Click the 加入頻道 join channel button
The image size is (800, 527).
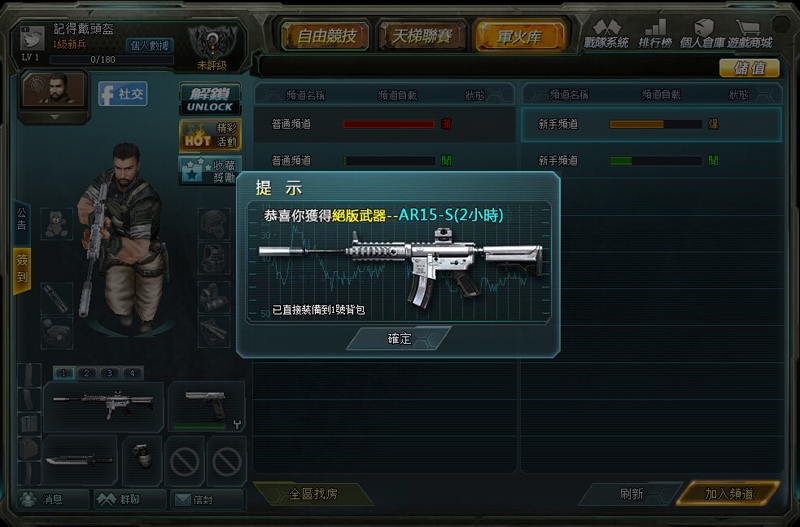point(728,493)
